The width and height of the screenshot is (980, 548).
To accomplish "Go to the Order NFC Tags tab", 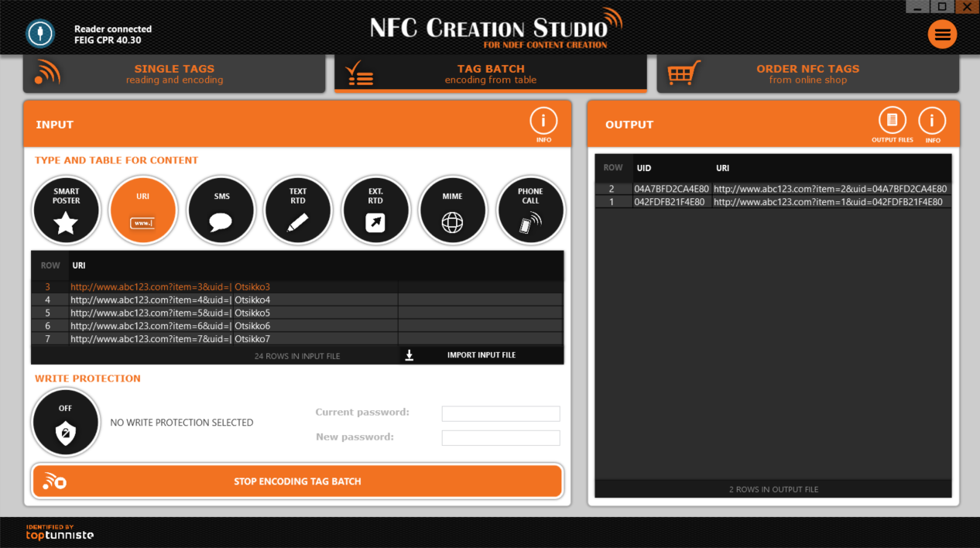I will coord(807,74).
